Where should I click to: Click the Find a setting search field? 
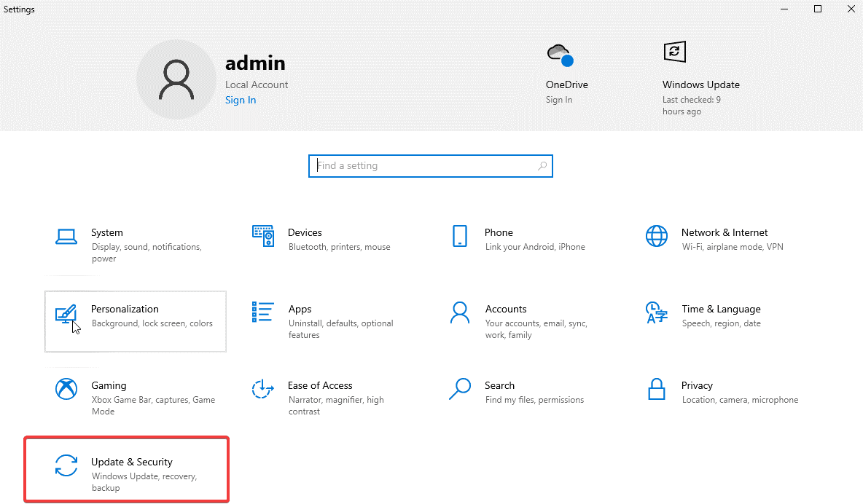423,166
